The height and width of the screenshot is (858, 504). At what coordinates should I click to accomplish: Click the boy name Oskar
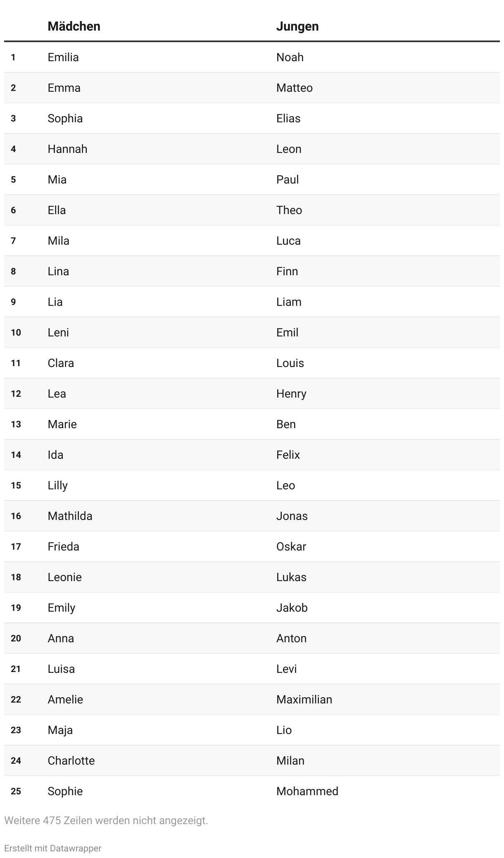(x=291, y=546)
